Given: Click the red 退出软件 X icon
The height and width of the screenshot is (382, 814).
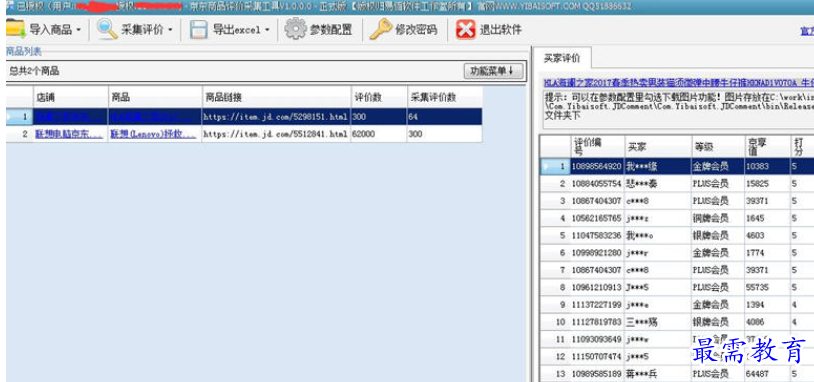Looking at the screenshot, I should (x=466, y=30).
